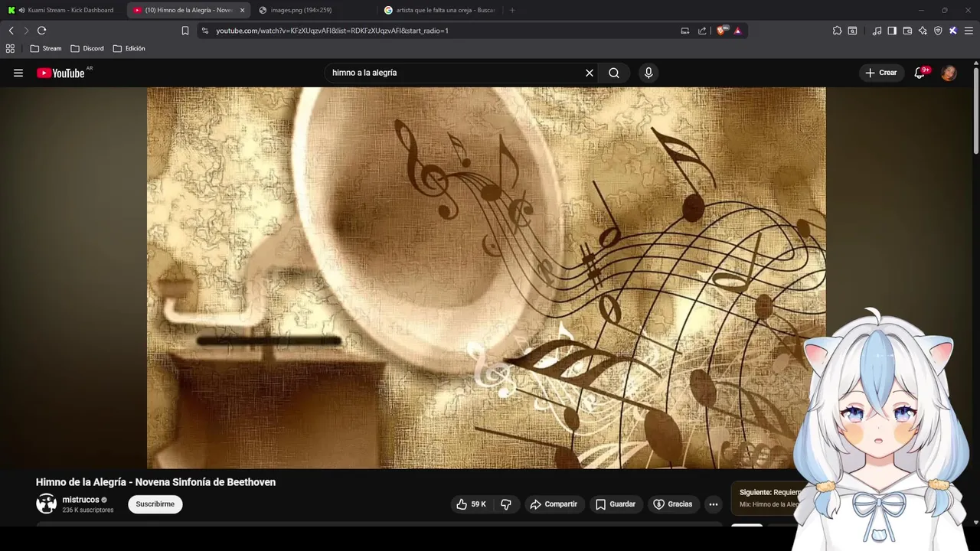Mute the Kuami Stream tab audio
980x551 pixels.
tap(21, 10)
